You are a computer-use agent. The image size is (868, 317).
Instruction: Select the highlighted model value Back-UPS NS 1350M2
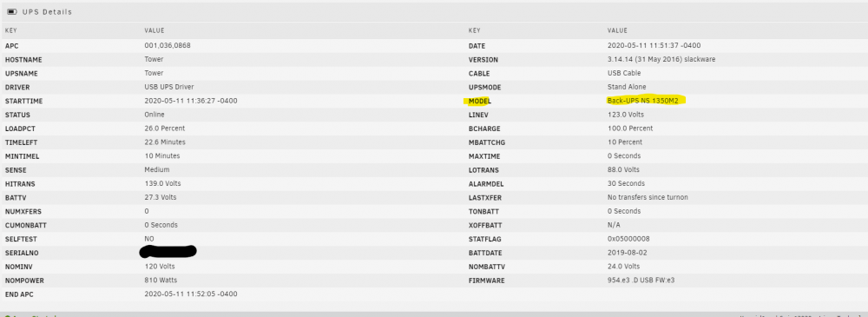(642, 101)
